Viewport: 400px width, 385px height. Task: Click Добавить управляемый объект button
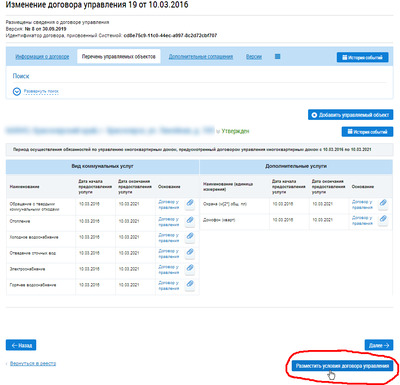[x=350, y=115]
